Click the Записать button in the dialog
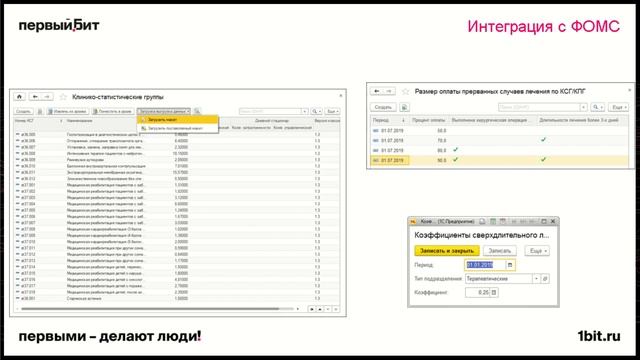 click(x=500, y=251)
